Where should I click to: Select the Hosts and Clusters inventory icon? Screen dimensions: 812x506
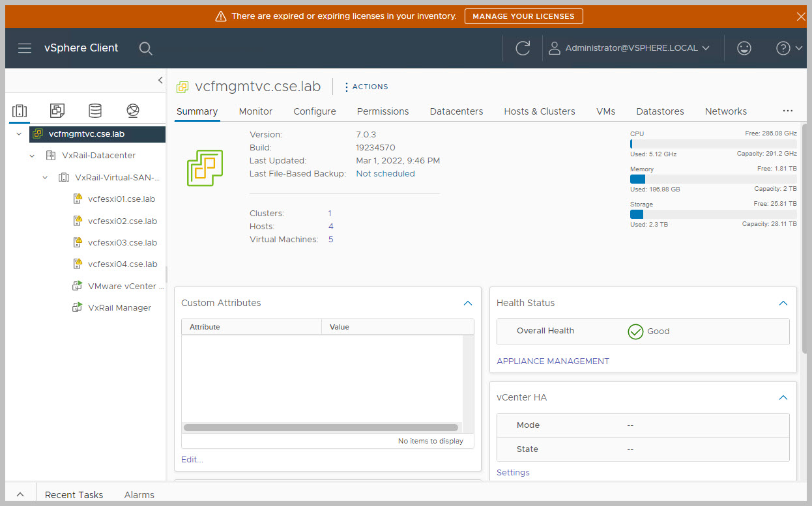(20, 111)
